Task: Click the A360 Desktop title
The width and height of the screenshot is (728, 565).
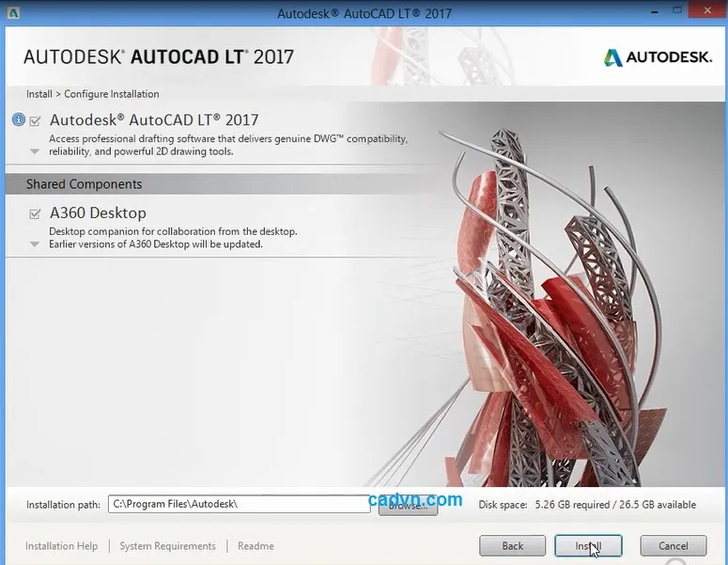Action: tap(98, 212)
